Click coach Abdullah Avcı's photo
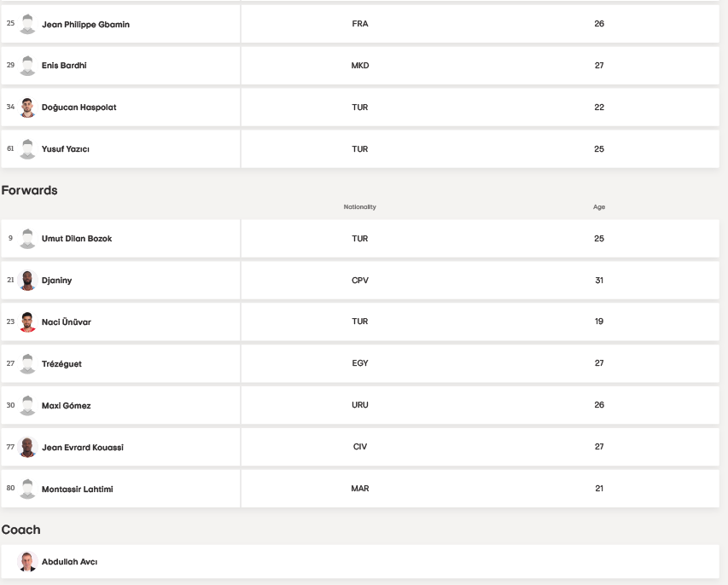 pos(27,561)
